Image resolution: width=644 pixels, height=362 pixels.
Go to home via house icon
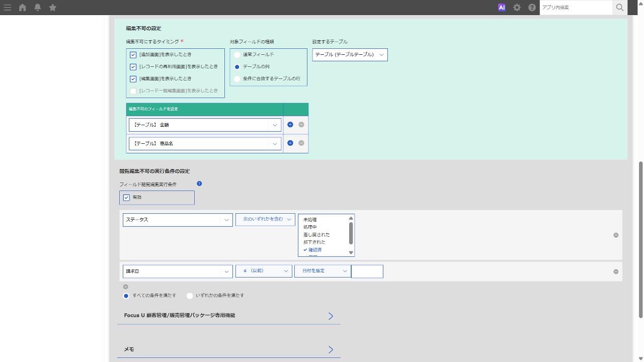click(x=23, y=8)
